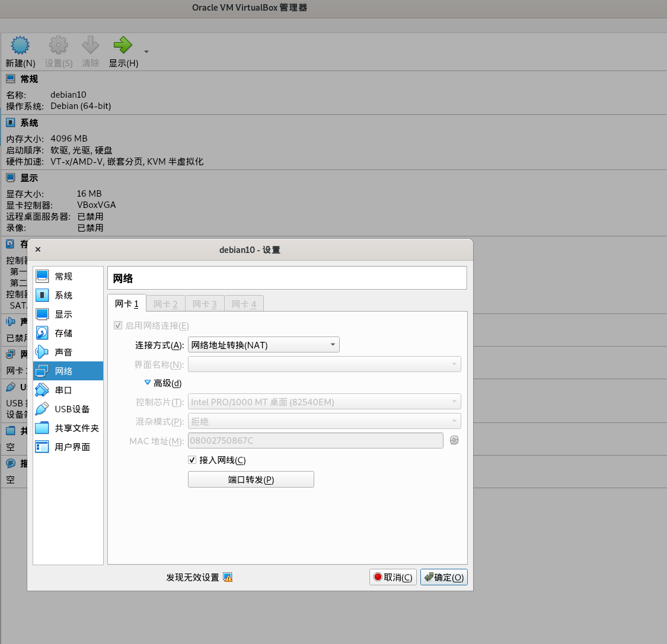Select USB设备 in the settings sidebar
Viewport: 667px width, 644px height.
click(68, 409)
